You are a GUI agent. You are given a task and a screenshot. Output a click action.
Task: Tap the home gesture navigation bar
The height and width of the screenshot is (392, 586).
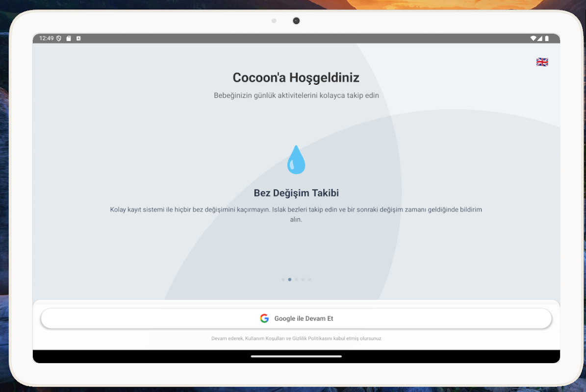tap(296, 357)
